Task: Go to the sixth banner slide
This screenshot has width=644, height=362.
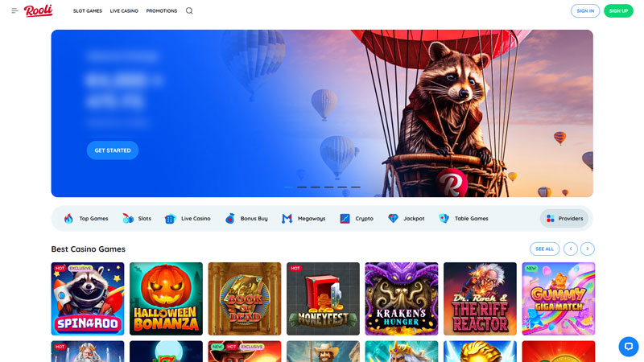Action: click(x=356, y=187)
